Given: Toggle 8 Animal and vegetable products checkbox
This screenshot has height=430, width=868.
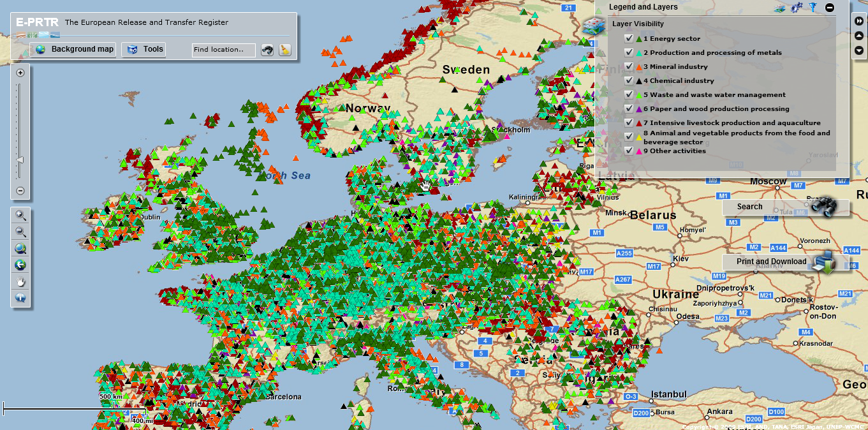Looking at the screenshot, I should pyautogui.click(x=629, y=137).
